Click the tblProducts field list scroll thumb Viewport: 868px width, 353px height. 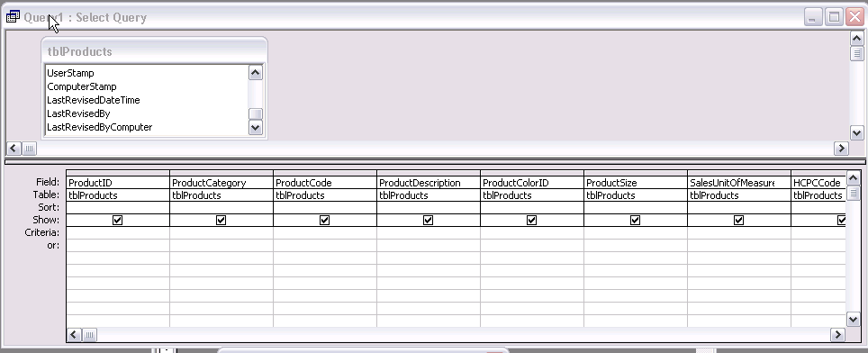(x=255, y=114)
